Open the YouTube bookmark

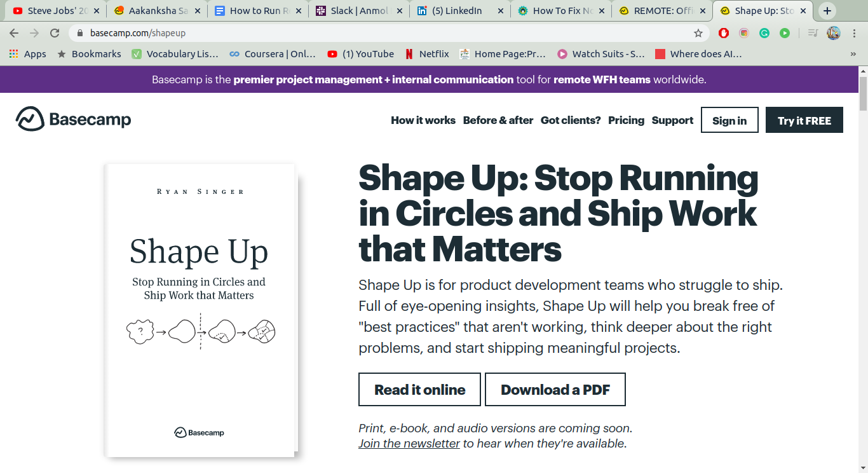click(360, 54)
